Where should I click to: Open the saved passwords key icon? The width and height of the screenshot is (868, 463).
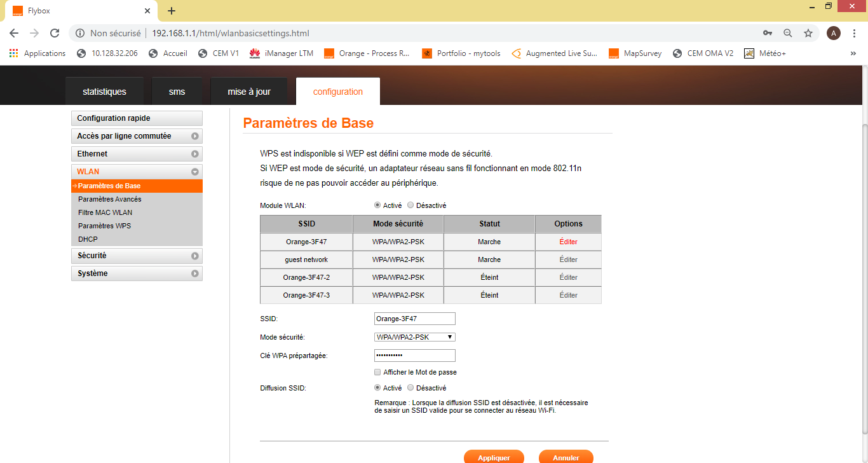(x=768, y=33)
